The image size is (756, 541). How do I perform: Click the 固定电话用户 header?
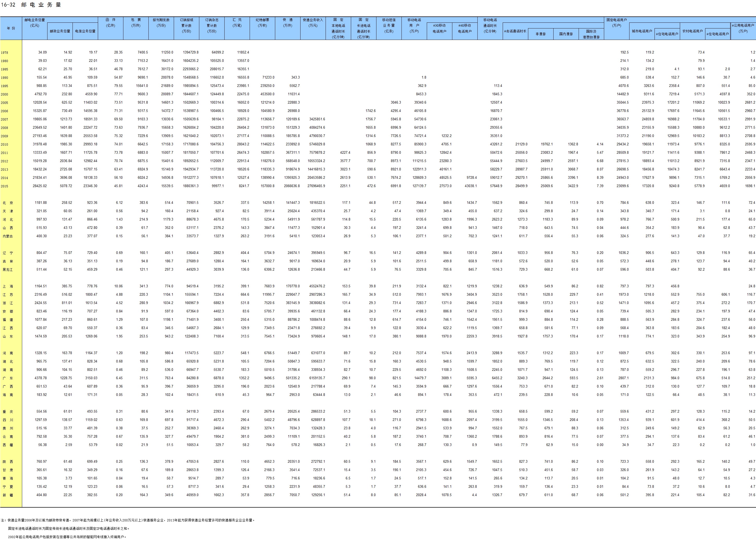tap(616, 20)
